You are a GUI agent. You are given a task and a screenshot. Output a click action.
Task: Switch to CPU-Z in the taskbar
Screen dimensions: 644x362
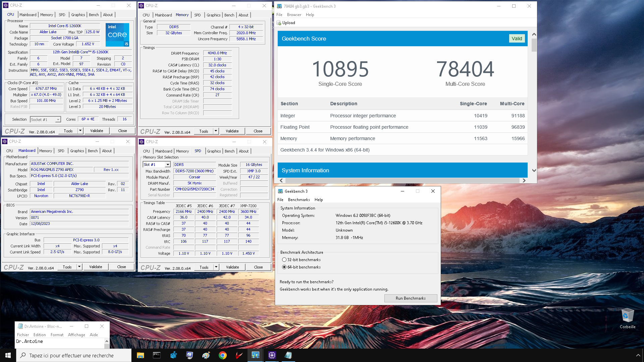click(272, 355)
